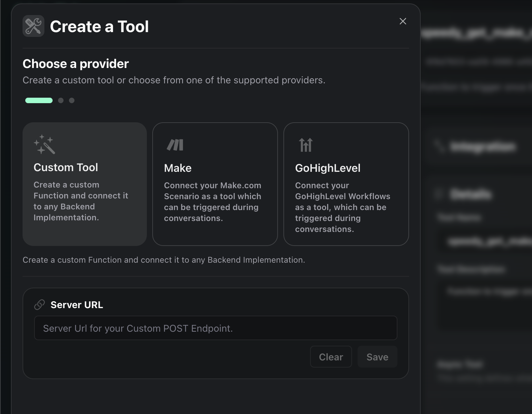Focus the Server URL input field

(216, 328)
